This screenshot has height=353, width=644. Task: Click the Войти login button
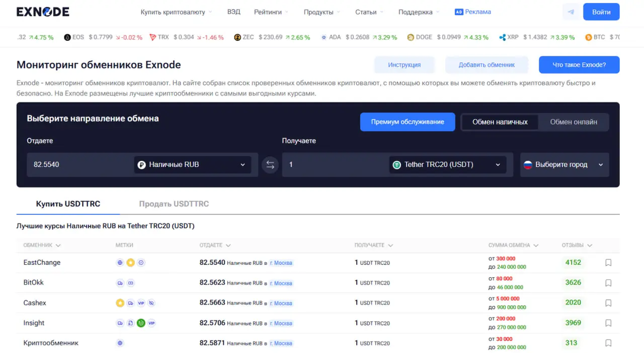point(601,12)
